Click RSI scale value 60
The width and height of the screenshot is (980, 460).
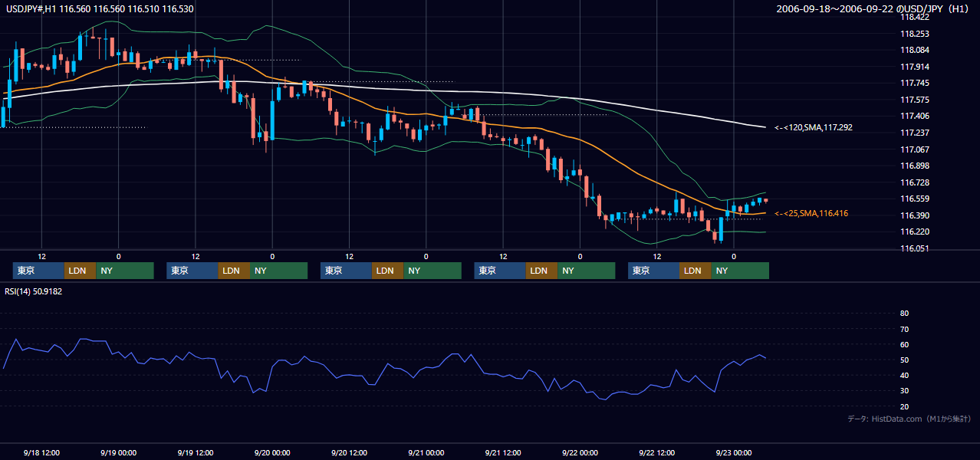pos(904,344)
